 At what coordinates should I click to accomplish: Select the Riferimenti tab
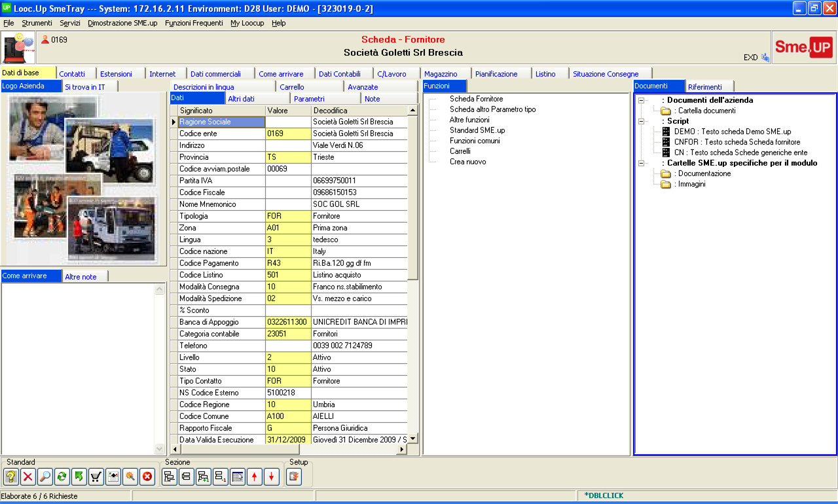point(710,86)
